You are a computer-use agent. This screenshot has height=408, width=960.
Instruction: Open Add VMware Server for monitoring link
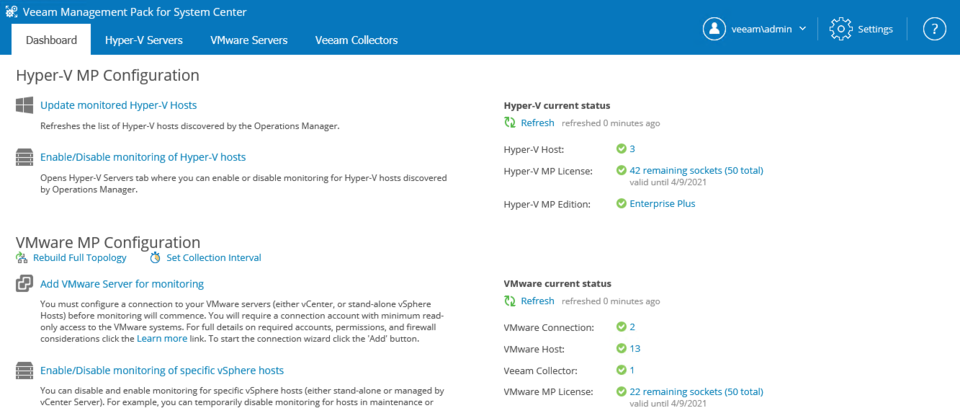point(122,284)
